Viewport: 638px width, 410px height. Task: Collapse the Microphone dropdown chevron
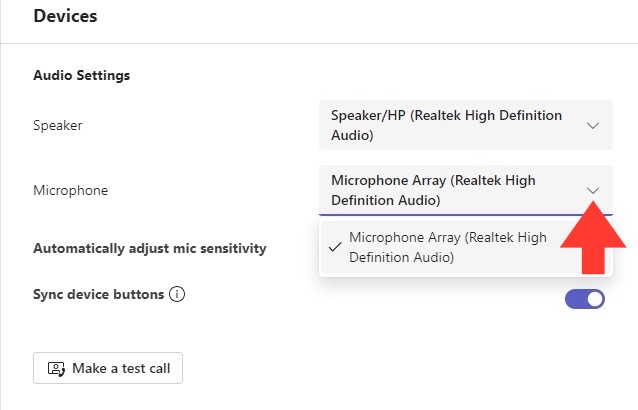pyautogui.click(x=593, y=190)
